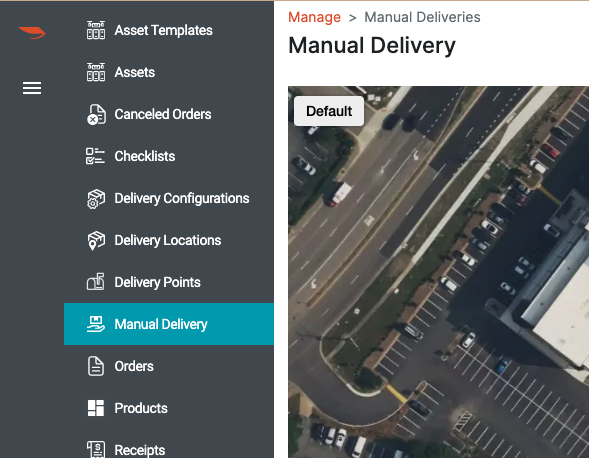Click the Delivery Configurations box-gear icon
This screenshot has height=458, width=589.
96,198
